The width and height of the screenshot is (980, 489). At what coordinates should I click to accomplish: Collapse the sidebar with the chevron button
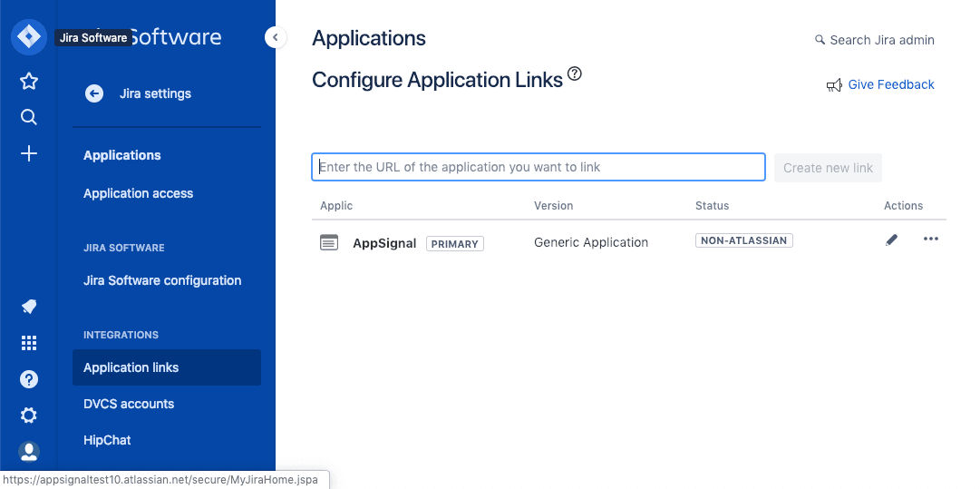[276, 37]
